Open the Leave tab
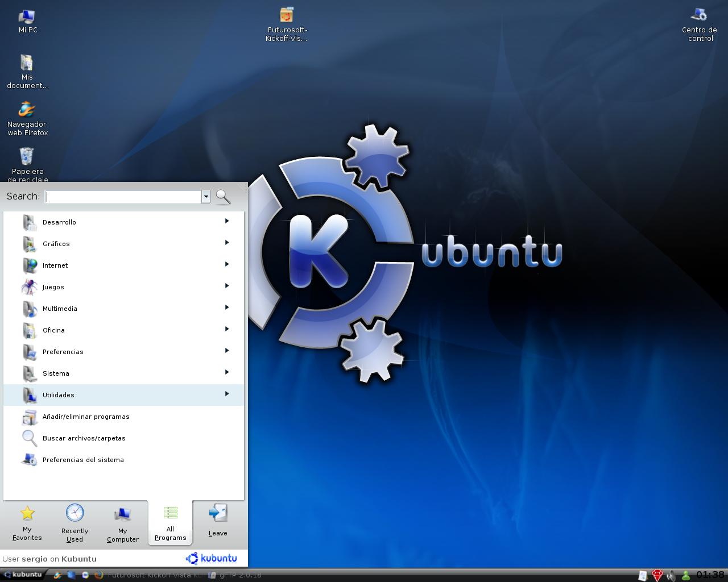This screenshot has width=728, height=582. [218, 521]
